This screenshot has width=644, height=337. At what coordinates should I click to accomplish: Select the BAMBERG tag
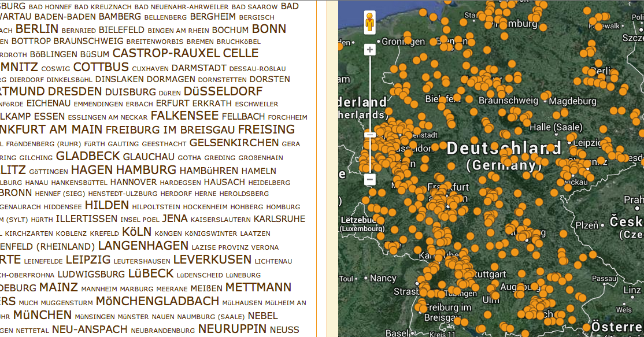120,17
